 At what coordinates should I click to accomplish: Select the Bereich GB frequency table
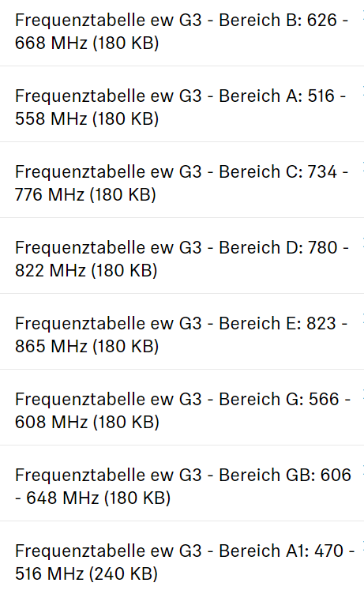183,486
